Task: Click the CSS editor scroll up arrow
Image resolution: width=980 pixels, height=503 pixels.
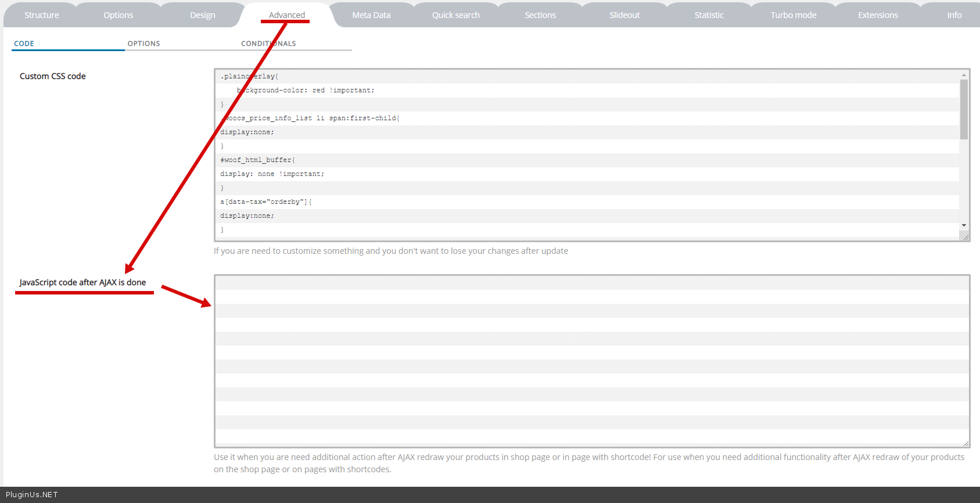Action: click(964, 75)
